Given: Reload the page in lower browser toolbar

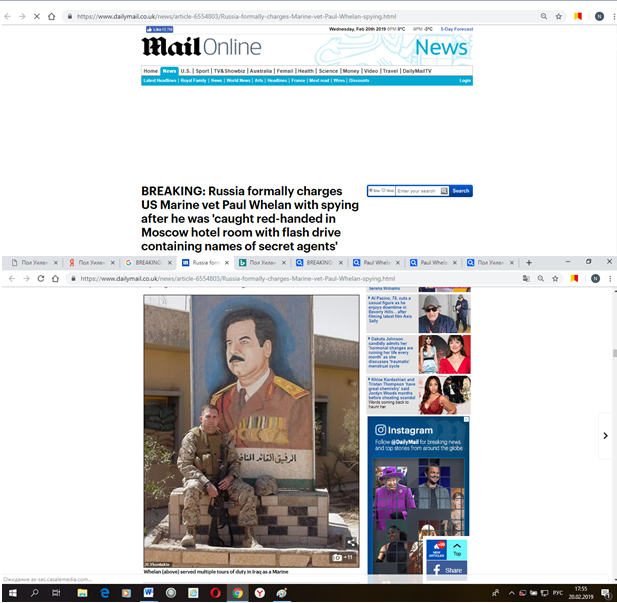Looking at the screenshot, I should point(41,279).
